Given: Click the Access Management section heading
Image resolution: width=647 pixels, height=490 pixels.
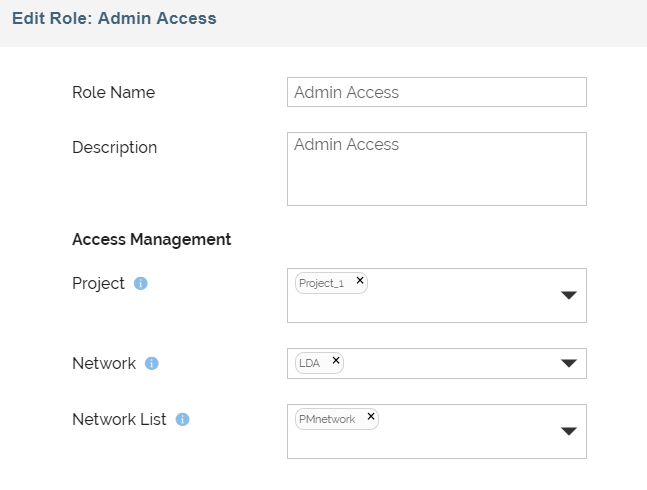Looking at the screenshot, I should [x=151, y=240].
